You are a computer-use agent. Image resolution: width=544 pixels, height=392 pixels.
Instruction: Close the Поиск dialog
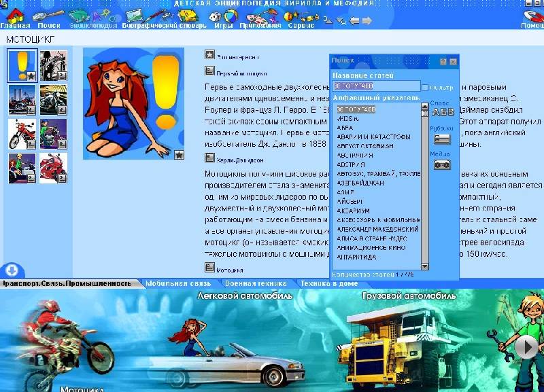click(453, 61)
